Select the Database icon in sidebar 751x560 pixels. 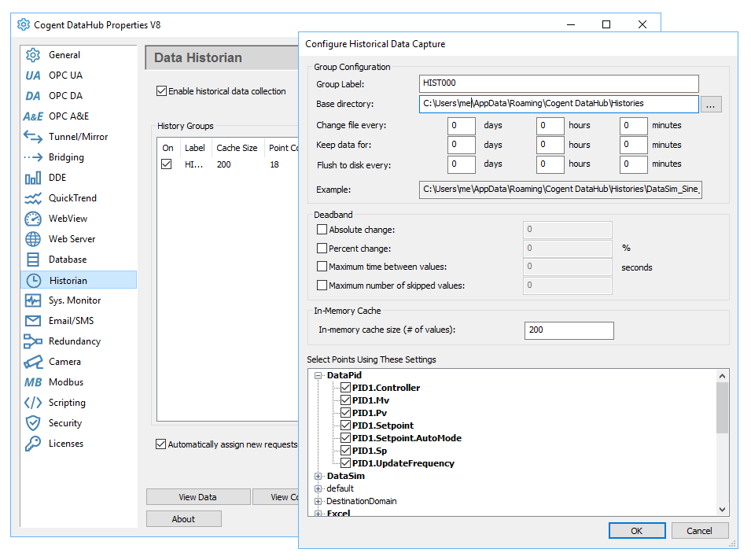[x=32, y=260]
